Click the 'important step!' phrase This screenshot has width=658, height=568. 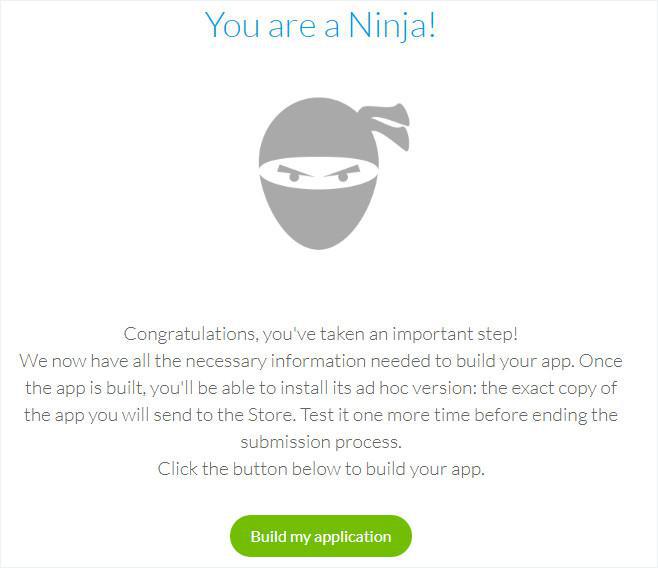[455, 334]
